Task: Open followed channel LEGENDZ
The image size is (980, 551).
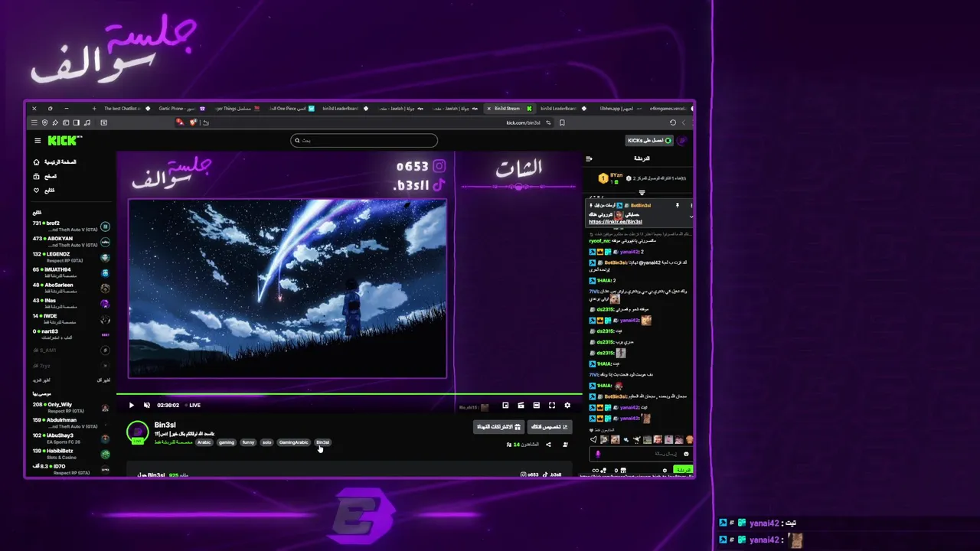Action: (x=71, y=257)
